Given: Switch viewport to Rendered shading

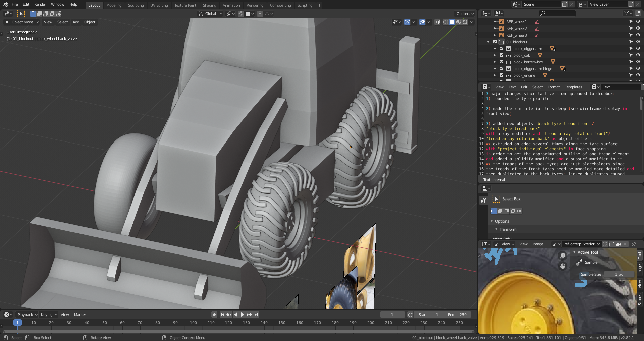Looking at the screenshot, I should (465, 22).
